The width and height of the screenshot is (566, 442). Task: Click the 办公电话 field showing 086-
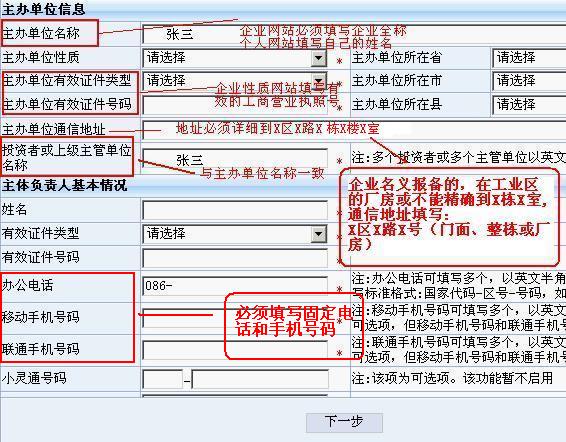[x=235, y=286]
